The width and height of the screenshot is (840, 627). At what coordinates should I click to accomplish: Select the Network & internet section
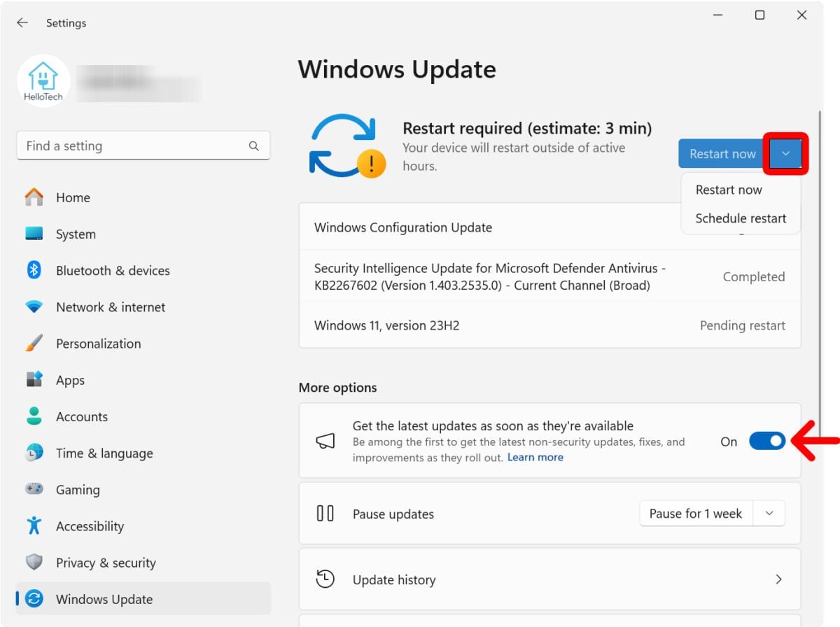click(110, 307)
